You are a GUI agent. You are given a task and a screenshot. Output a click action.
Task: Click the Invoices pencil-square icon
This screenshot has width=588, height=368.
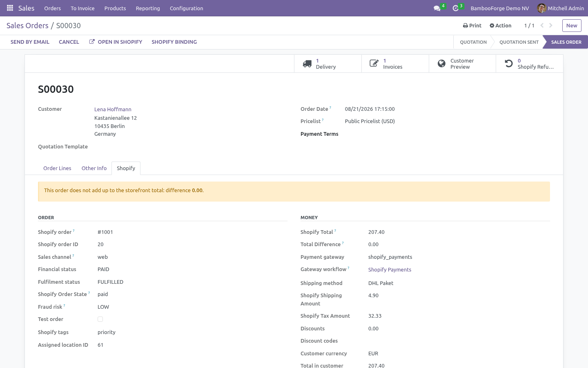[374, 63]
